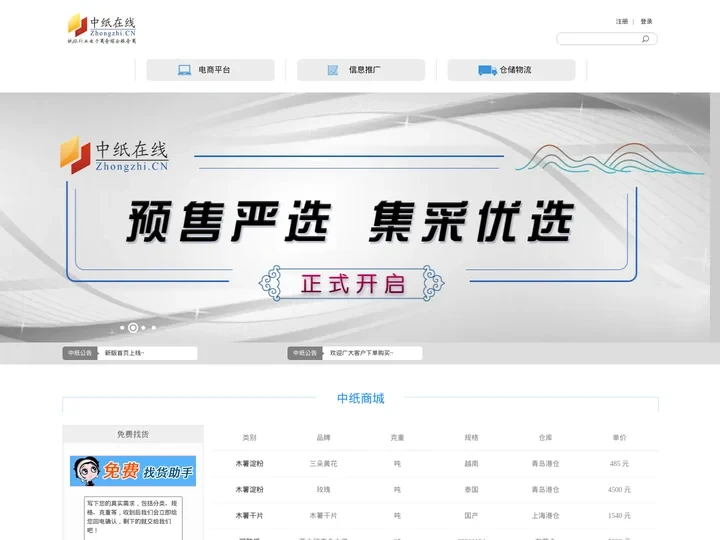Open the 信息推广 navigation item
The width and height of the screenshot is (720, 540).
pos(361,70)
